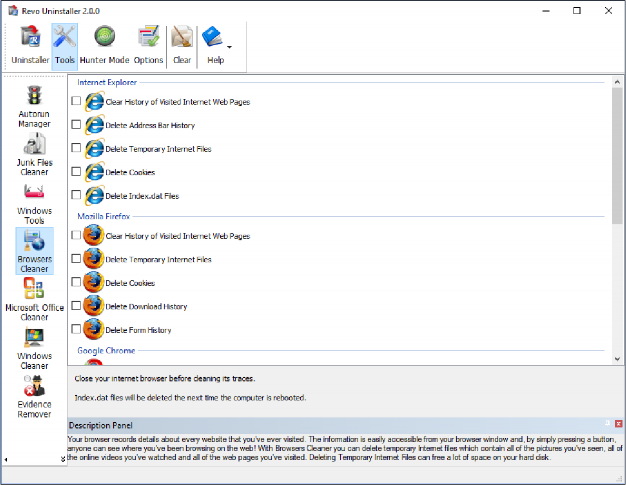Check IE Delete Cookies box
Viewport: 626px width, 485px height.
[76, 172]
